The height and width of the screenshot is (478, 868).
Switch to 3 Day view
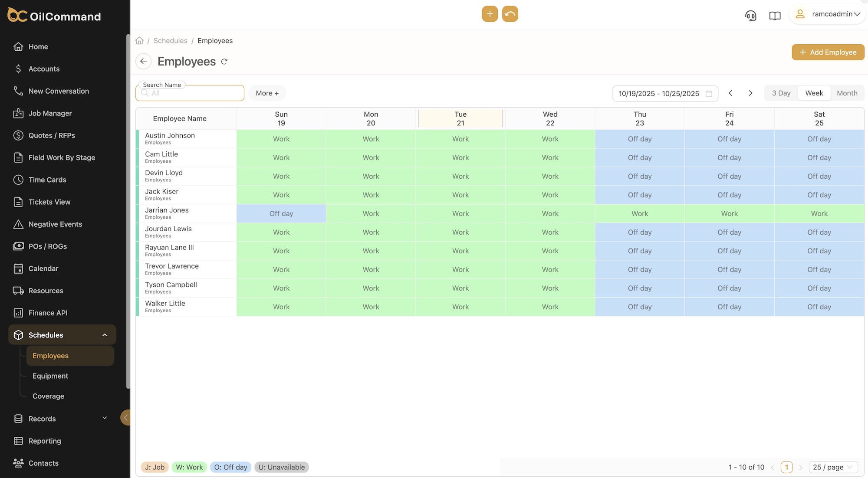[781, 93]
